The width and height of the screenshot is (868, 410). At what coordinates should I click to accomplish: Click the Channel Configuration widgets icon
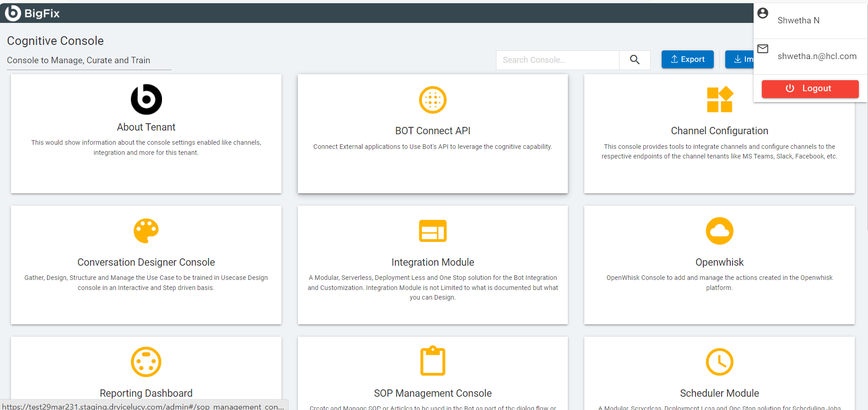(x=720, y=99)
